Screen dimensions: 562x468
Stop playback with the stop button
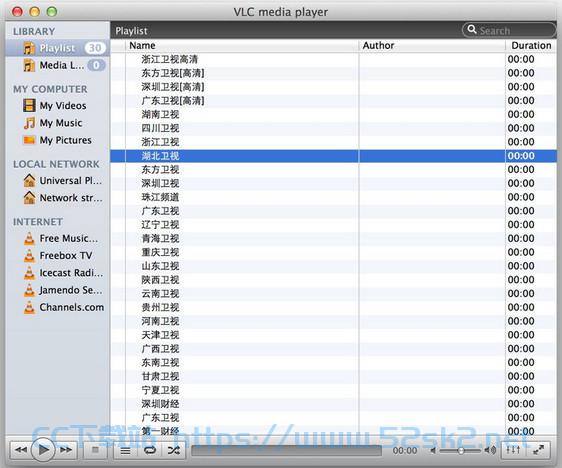point(95,450)
